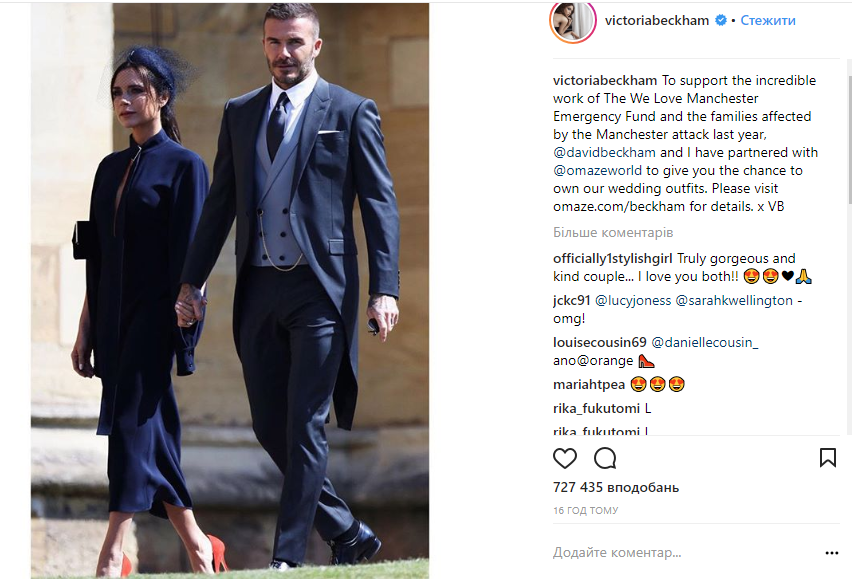Open officially1stylishgirl commenter profile
The width and height of the screenshot is (852, 579).
(612, 259)
